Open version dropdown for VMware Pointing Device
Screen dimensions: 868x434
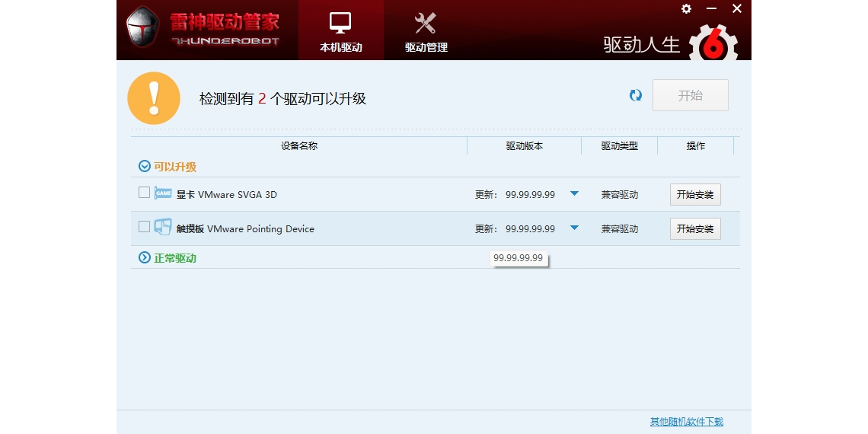[x=574, y=228]
